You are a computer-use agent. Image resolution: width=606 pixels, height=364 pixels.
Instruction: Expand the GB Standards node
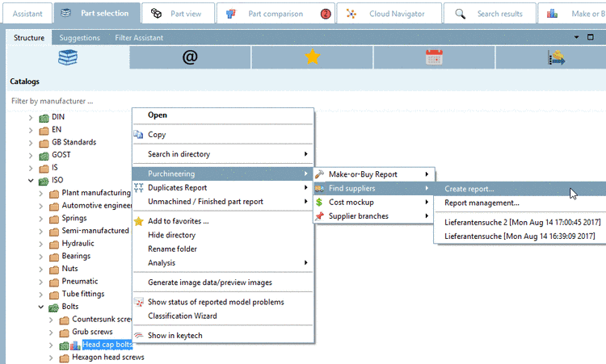31,143
